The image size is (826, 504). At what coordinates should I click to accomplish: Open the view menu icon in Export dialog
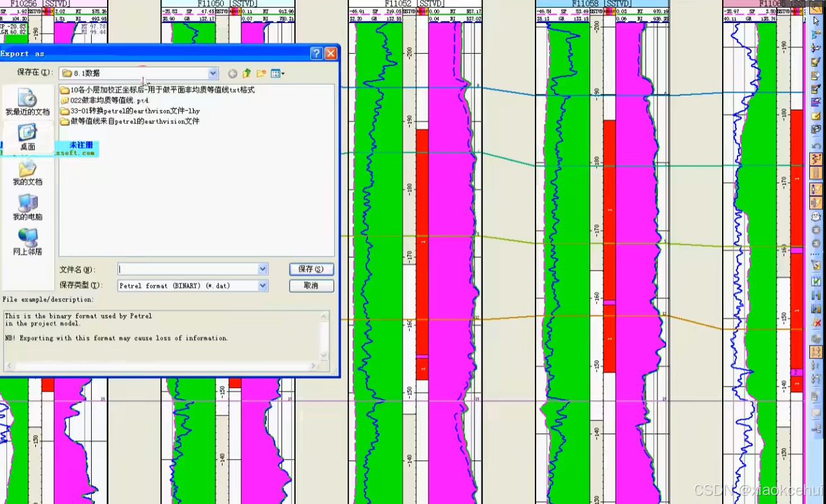click(278, 74)
